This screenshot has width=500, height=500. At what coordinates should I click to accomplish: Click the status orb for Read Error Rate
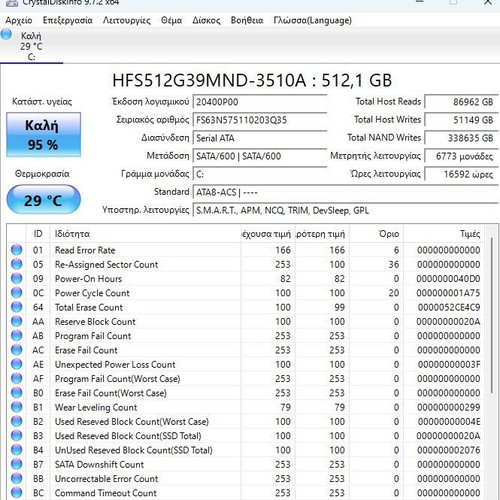click(x=16, y=250)
